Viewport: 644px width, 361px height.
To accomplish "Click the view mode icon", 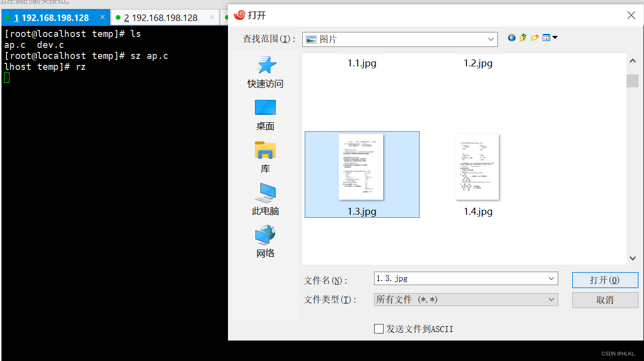I will coord(546,37).
